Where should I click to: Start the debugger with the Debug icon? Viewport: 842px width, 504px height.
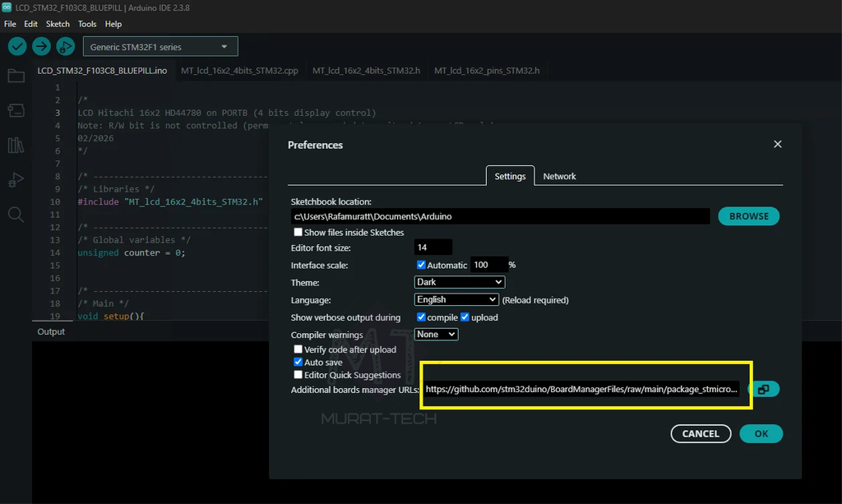(x=66, y=47)
